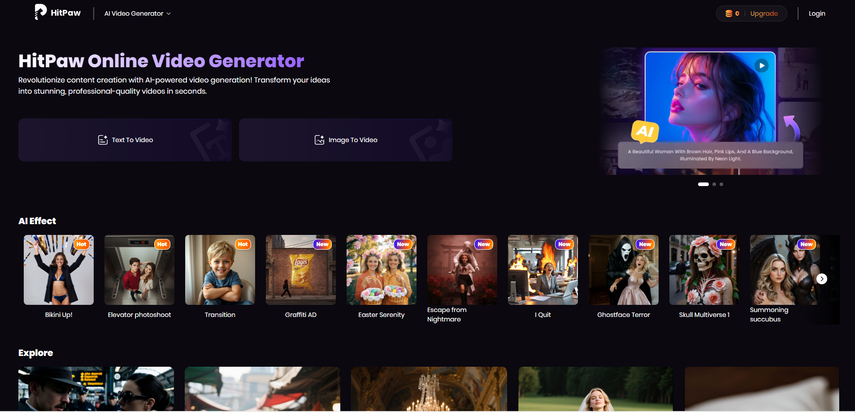Click the New badge on I Quit
Screen dimensions: 855x412
[x=564, y=244]
